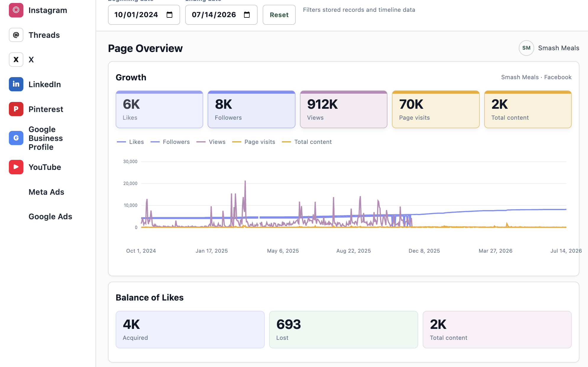Click the 2K Total content Balance card

point(497,329)
